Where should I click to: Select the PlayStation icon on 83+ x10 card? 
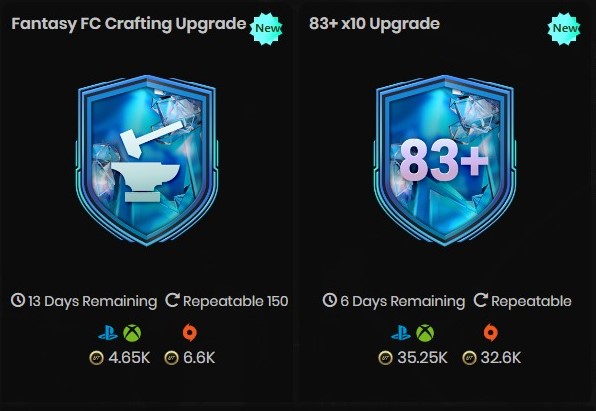click(401, 333)
